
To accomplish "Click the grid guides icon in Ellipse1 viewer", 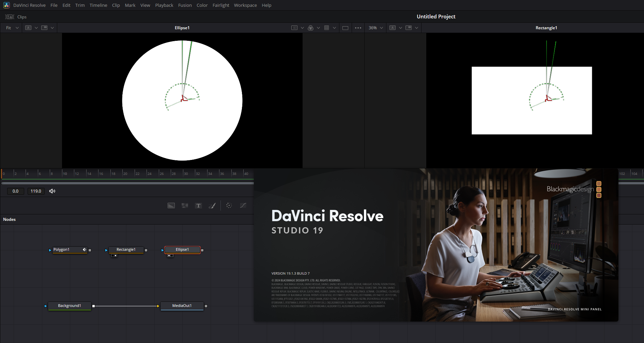I will pyautogui.click(x=326, y=28).
